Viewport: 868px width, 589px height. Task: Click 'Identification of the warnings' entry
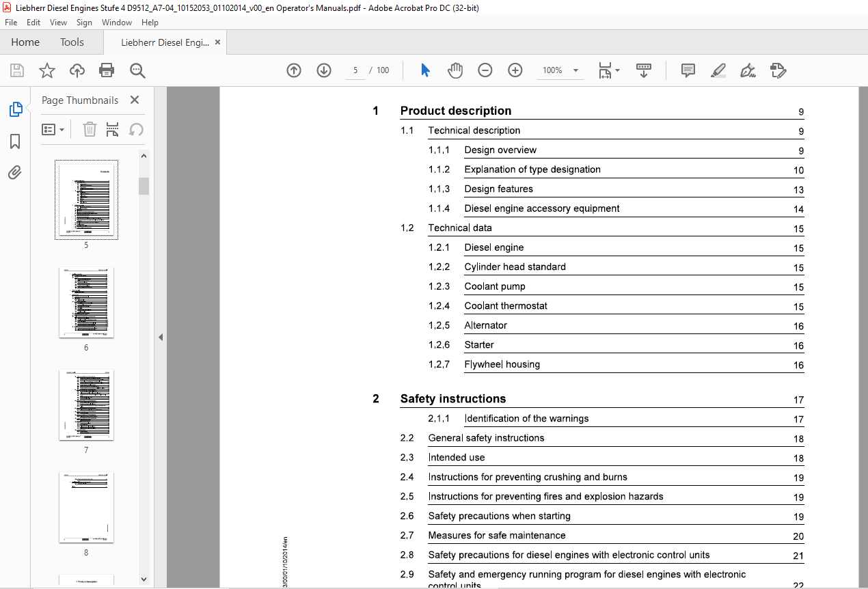(526, 419)
